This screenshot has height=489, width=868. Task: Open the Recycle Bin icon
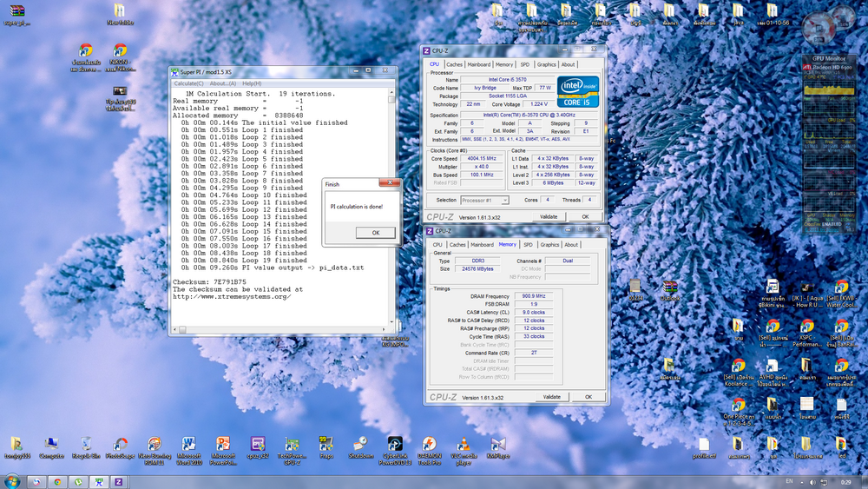(86, 445)
